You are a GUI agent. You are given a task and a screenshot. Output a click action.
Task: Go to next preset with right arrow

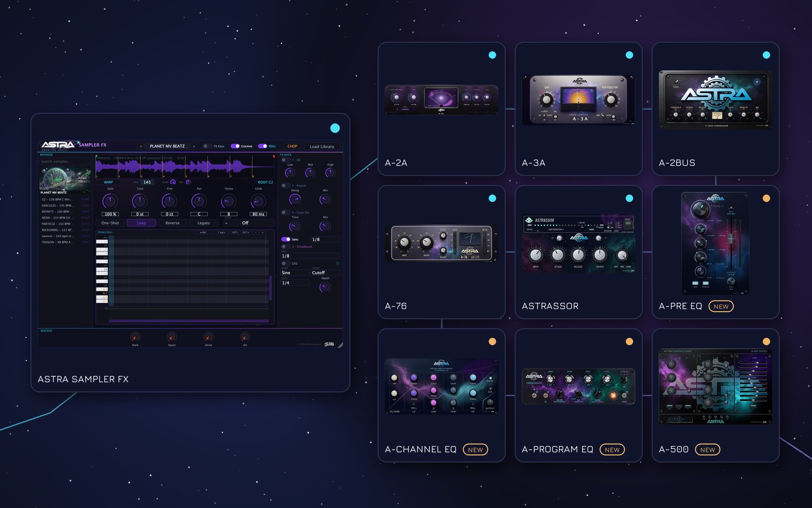tap(193, 146)
